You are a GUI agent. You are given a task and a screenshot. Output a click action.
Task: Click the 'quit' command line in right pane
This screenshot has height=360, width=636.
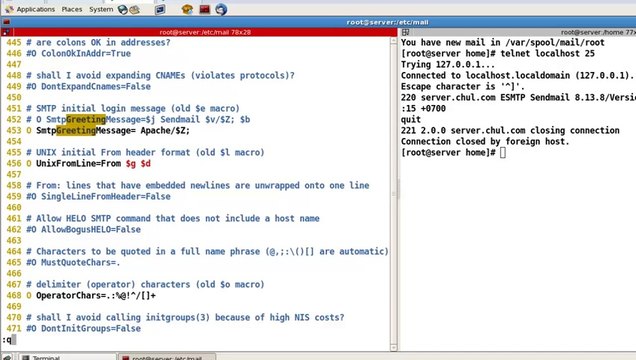[410, 120]
